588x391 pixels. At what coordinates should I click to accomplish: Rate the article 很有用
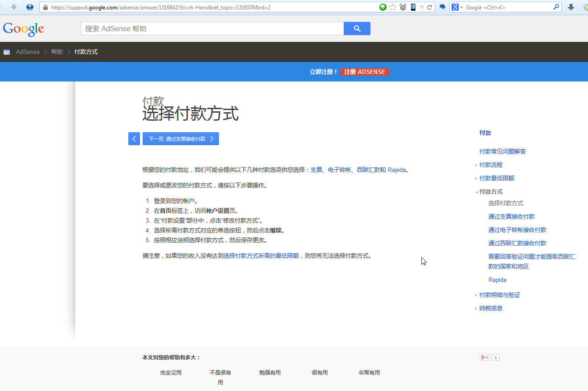(x=320, y=373)
